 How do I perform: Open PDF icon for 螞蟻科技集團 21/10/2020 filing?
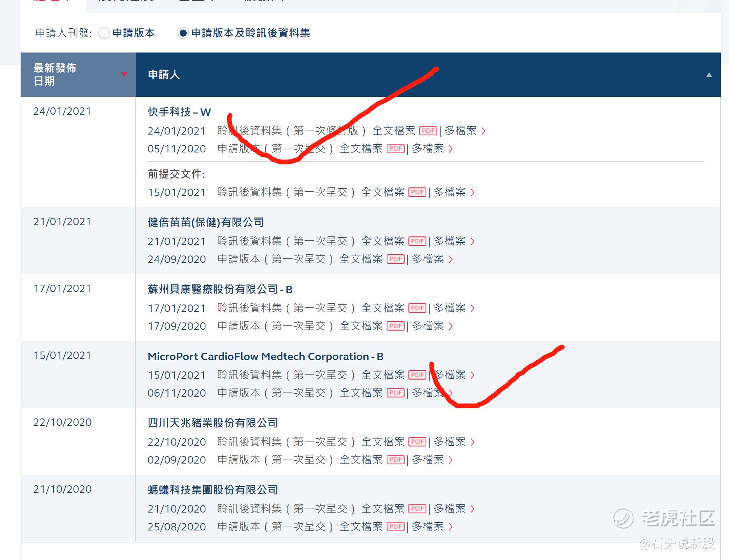coord(417,509)
